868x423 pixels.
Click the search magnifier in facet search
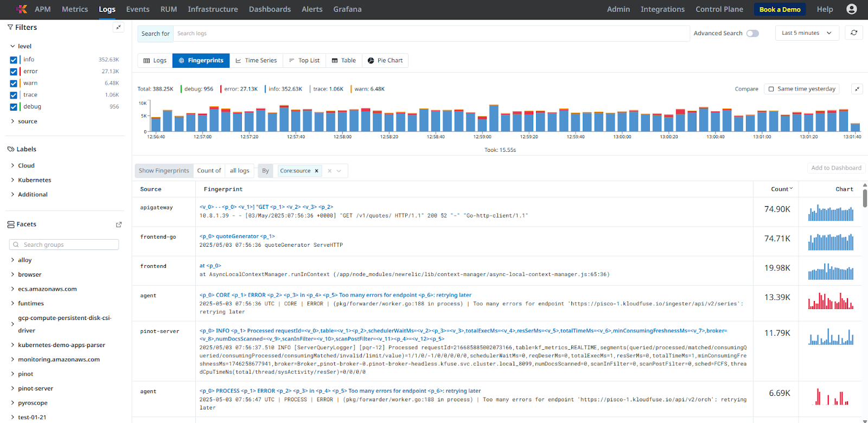click(x=16, y=245)
